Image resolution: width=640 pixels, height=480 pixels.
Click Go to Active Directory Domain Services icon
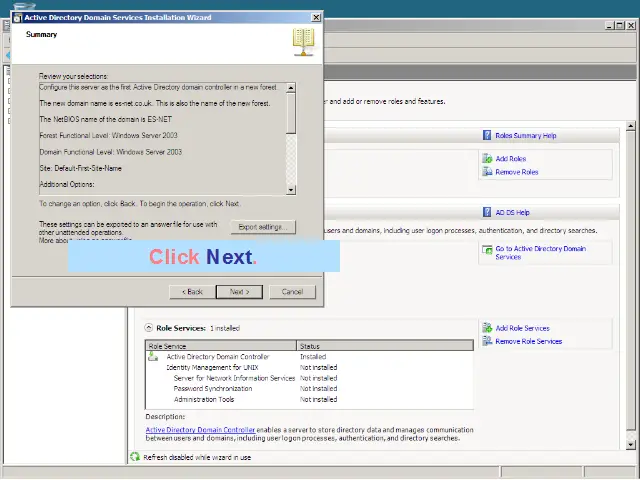[x=487, y=249]
